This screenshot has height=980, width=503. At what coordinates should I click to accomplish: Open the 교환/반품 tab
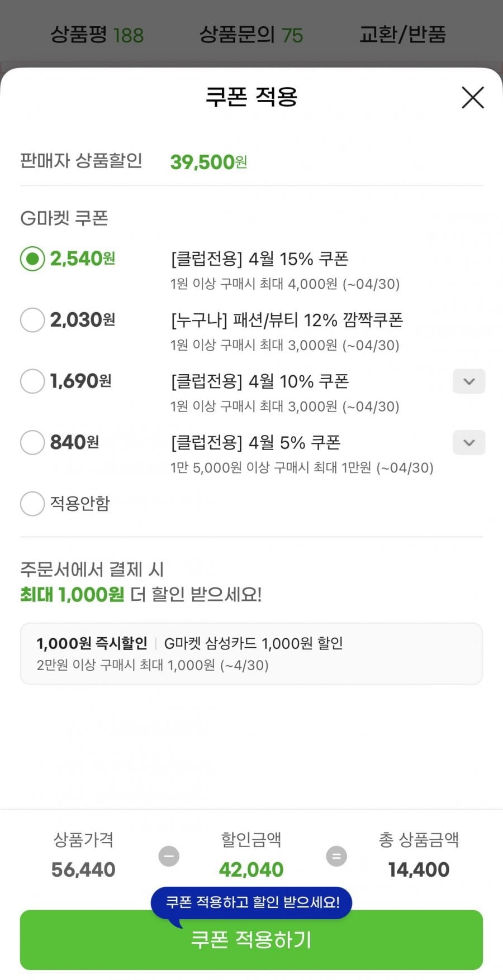402,35
